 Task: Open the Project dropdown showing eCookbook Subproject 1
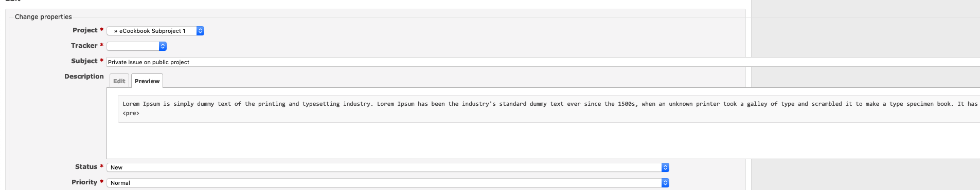coord(155,31)
